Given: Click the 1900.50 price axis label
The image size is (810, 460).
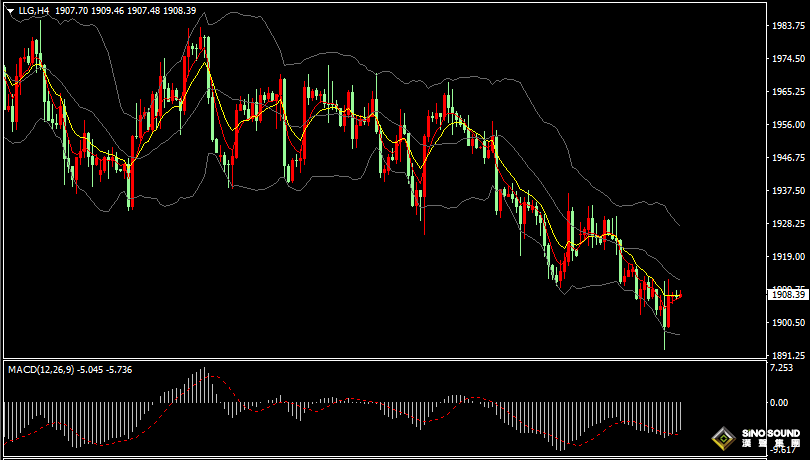Looking at the screenshot, I should point(786,323).
